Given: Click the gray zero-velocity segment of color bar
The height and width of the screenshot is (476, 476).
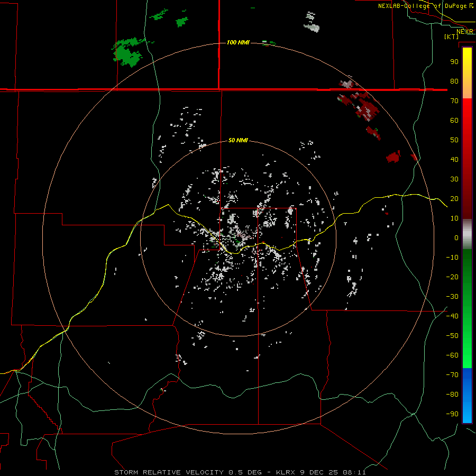Looking at the screenshot, I should coord(467,234).
